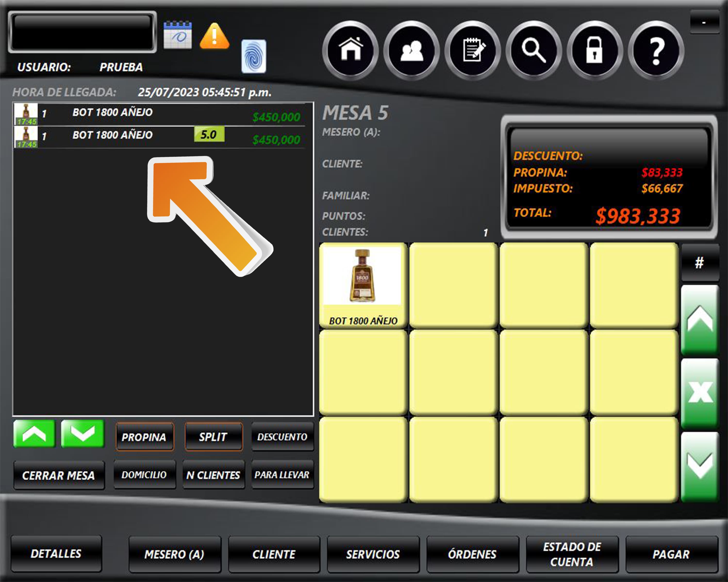Click the notepad with pencil icon

(x=473, y=50)
